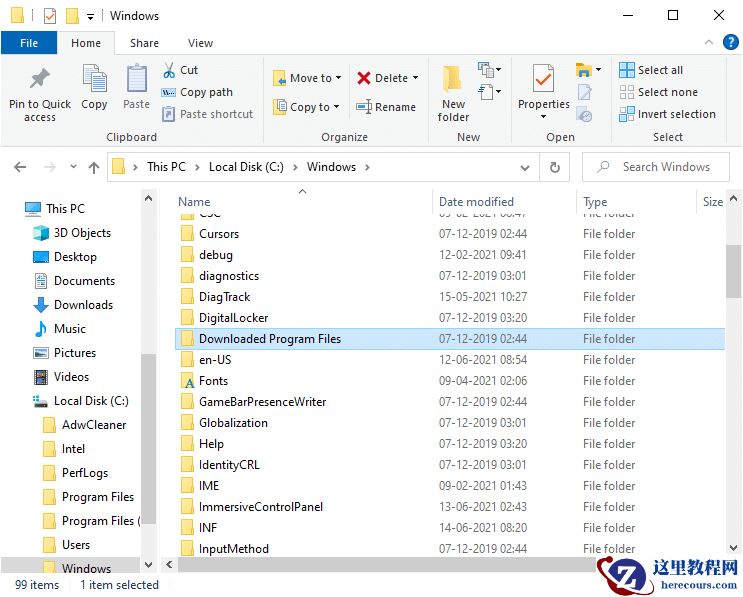Click the horizontal scrollbar thumb at bottom

386,565
